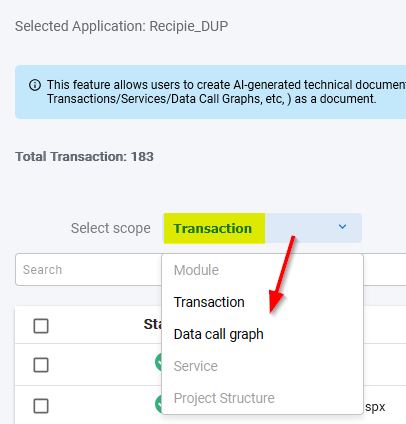
Task: Check the second table row checkbox
Action: [41, 406]
